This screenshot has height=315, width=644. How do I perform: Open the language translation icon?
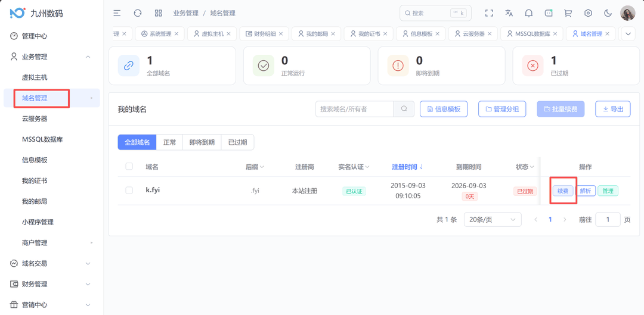(509, 13)
